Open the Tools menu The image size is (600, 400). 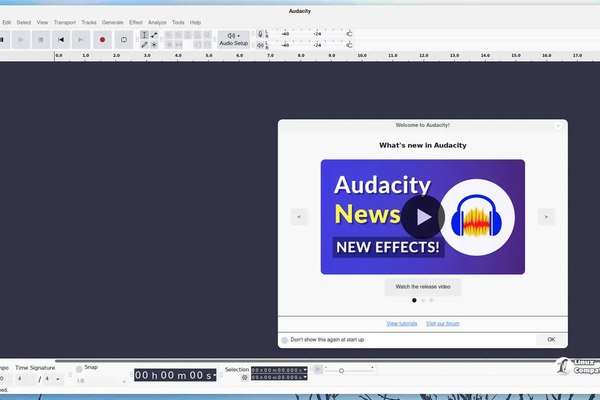[x=178, y=23]
